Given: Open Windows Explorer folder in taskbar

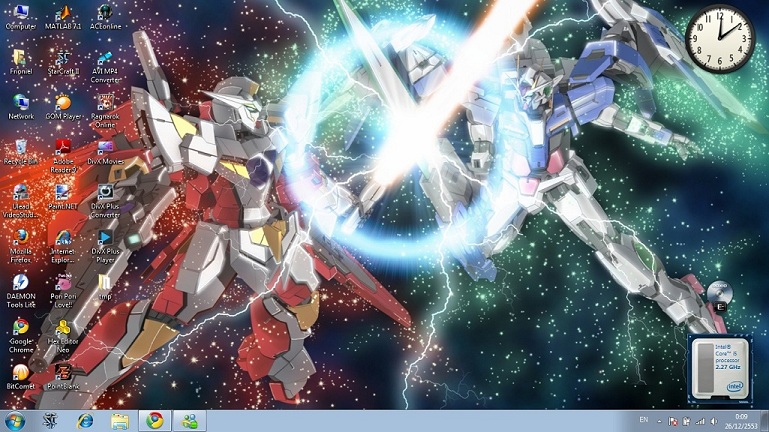Looking at the screenshot, I should (x=120, y=421).
